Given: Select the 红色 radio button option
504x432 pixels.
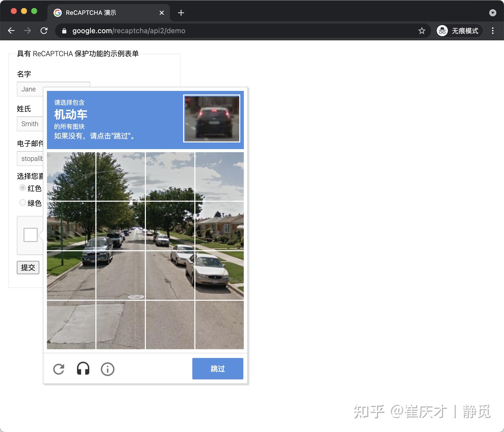Looking at the screenshot, I should pyautogui.click(x=23, y=187).
